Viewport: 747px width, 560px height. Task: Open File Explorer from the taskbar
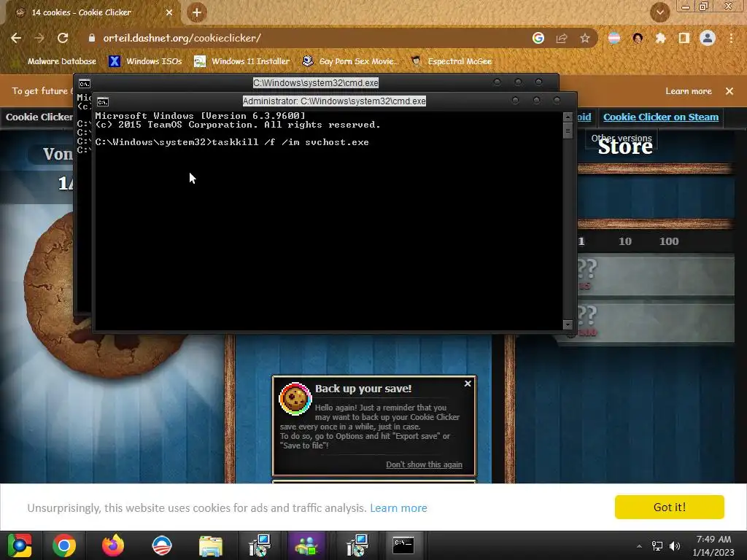point(211,545)
